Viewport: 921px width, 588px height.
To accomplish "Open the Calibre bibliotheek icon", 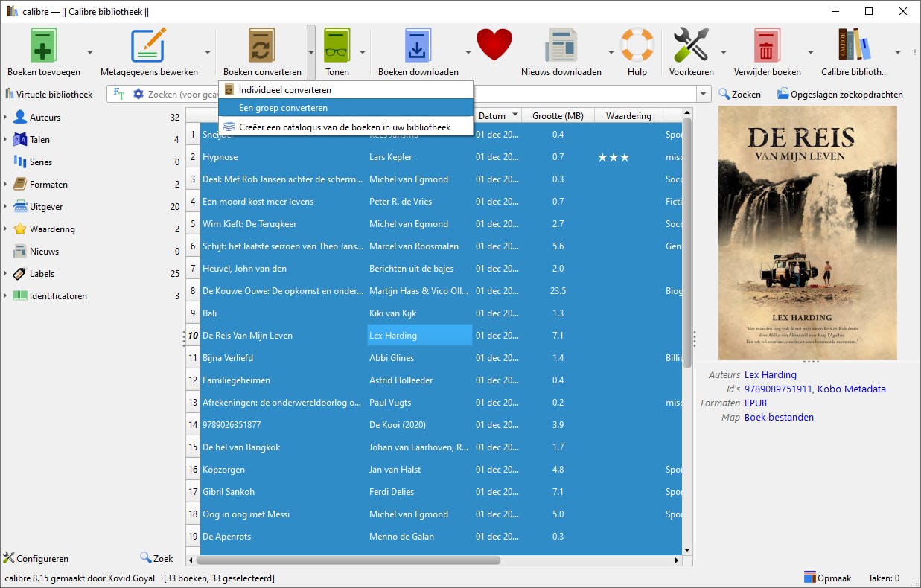I will tap(855, 45).
